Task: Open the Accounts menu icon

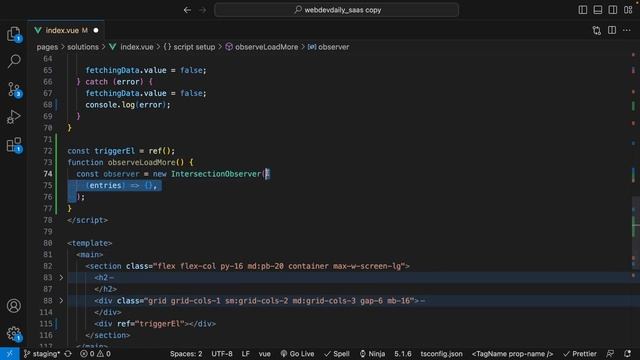Action: pyautogui.click(x=14, y=306)
